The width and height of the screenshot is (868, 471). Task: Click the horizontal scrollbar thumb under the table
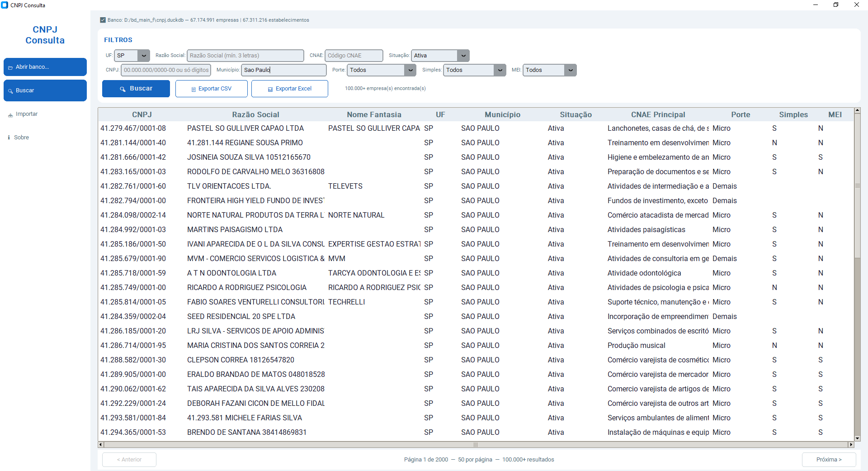(476, 445)
